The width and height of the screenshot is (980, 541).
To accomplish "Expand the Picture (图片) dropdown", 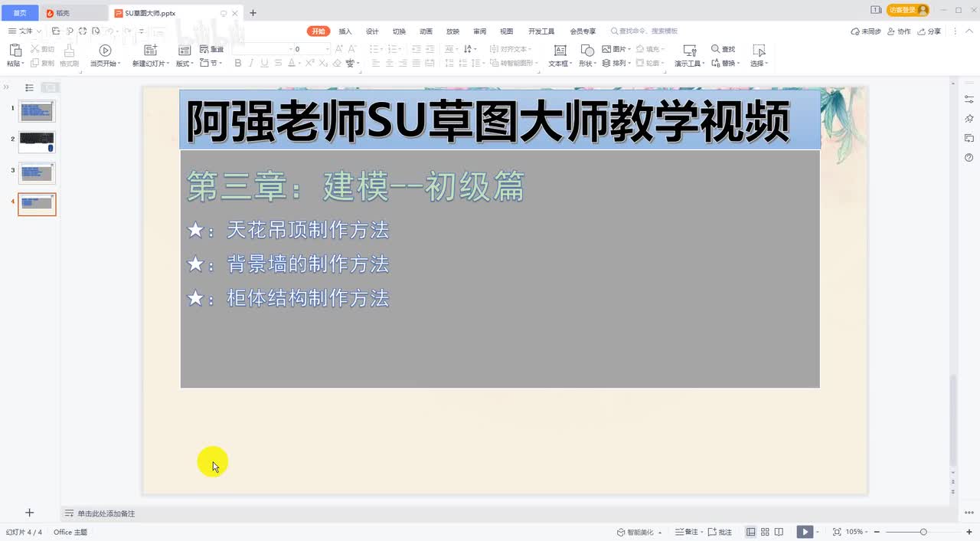I will (x=617, y=49).
